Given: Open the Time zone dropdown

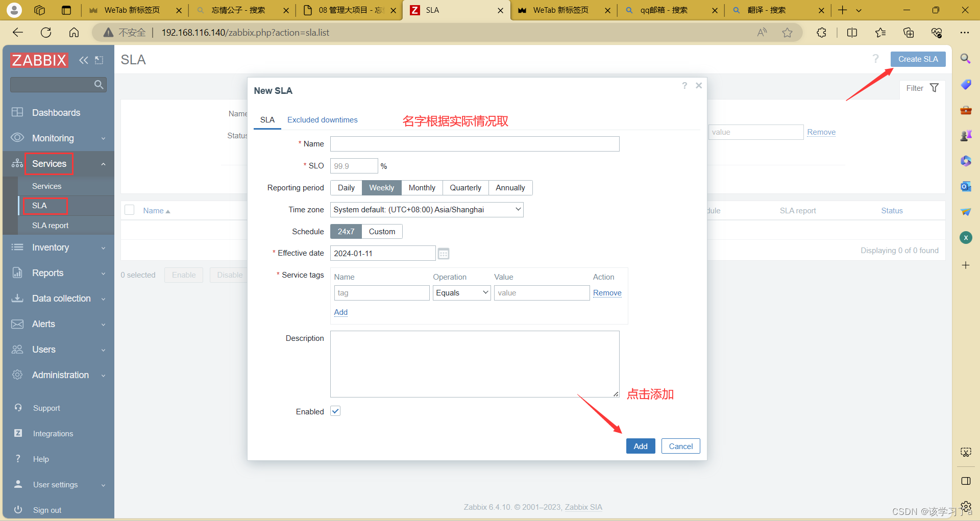Looking at the screenshot, I should [x=427, y=210].
